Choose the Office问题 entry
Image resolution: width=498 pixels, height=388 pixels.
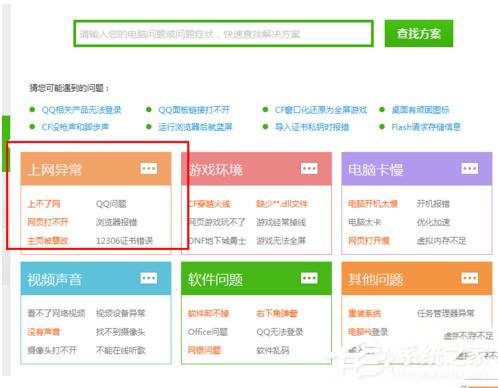208,332
